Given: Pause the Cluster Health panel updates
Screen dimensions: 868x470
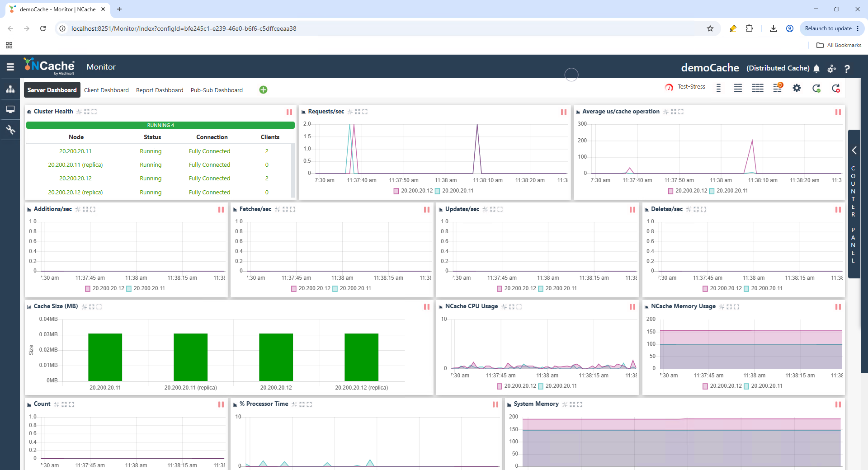Looking at the screenshot, I should pos(289,112).
